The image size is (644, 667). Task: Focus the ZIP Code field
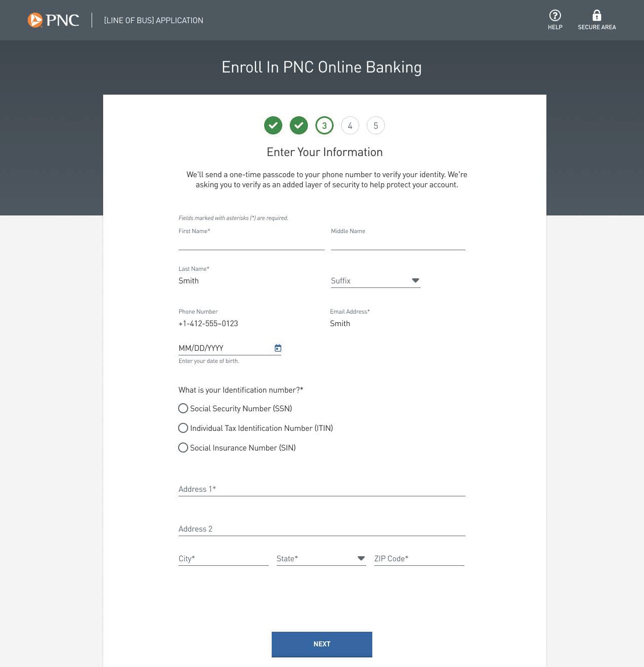[419, 558]
